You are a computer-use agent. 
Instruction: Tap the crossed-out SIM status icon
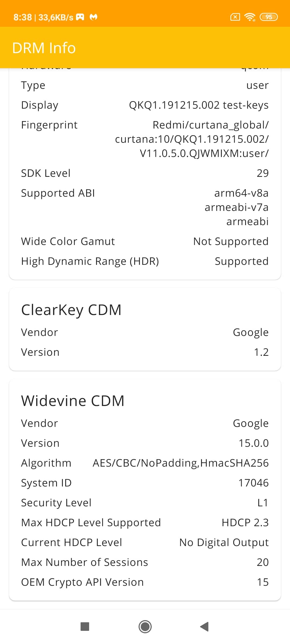(x=235, y=17)
